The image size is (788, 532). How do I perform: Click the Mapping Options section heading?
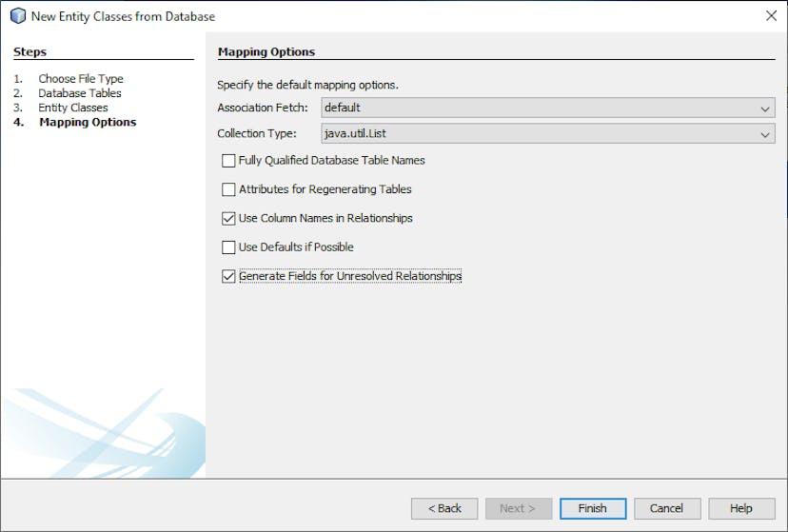(x=266, y=51)
